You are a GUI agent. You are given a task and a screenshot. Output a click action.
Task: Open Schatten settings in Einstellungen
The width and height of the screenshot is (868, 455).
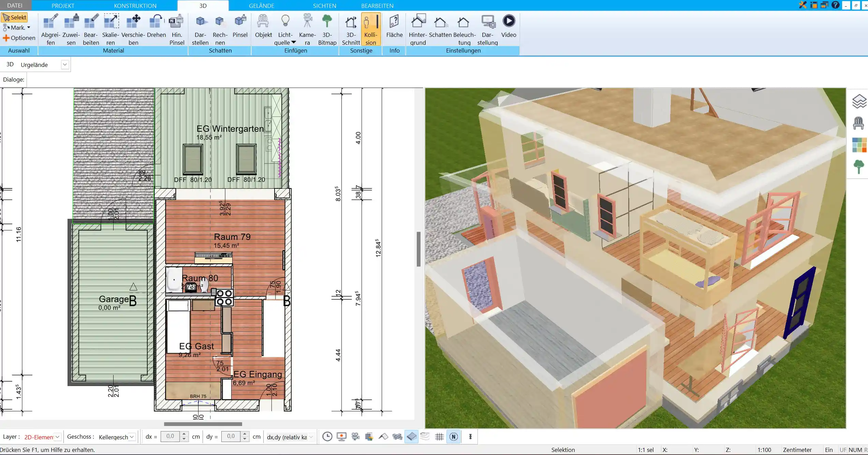pyautogui.click(x=440, y=26)
